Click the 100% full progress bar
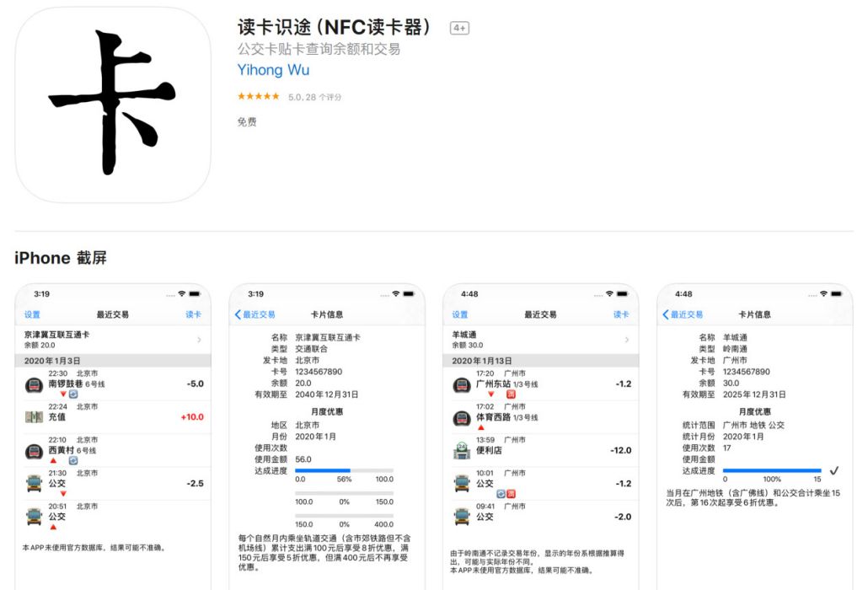The height and width of the screenshot is (590, 868). coord(772,470)
